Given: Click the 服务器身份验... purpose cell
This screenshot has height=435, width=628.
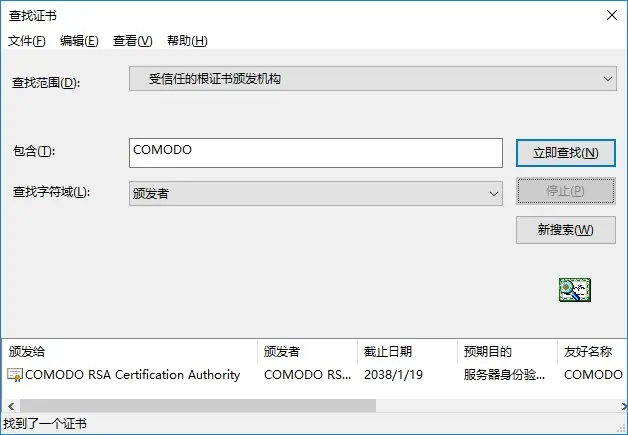Looking at the screenshot, I should pyautogui.click(x=504, y=375).
